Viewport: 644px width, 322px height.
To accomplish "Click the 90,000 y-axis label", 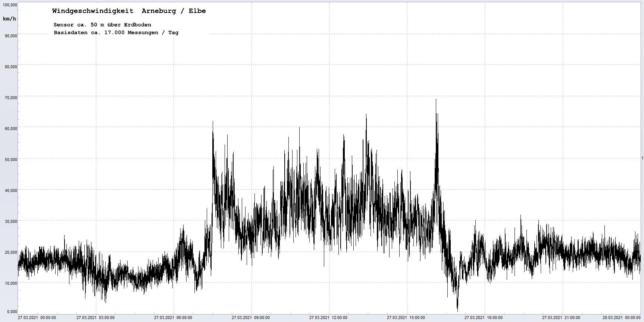I will 10,36.
